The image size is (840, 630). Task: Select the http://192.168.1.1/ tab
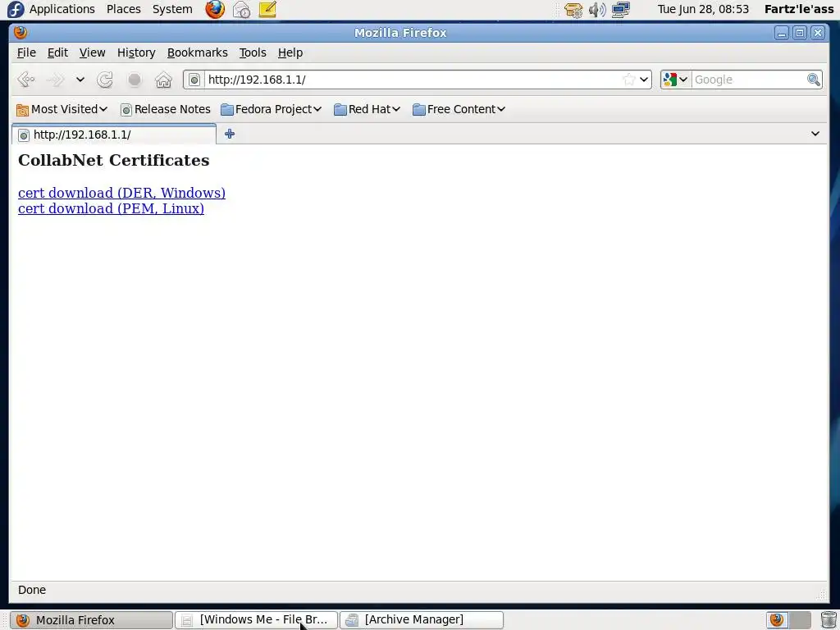point(113,135)
